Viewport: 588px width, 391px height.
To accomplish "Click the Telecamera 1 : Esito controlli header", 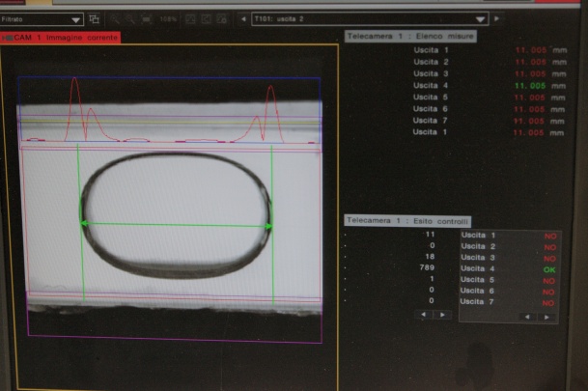I will click(407, 221).
